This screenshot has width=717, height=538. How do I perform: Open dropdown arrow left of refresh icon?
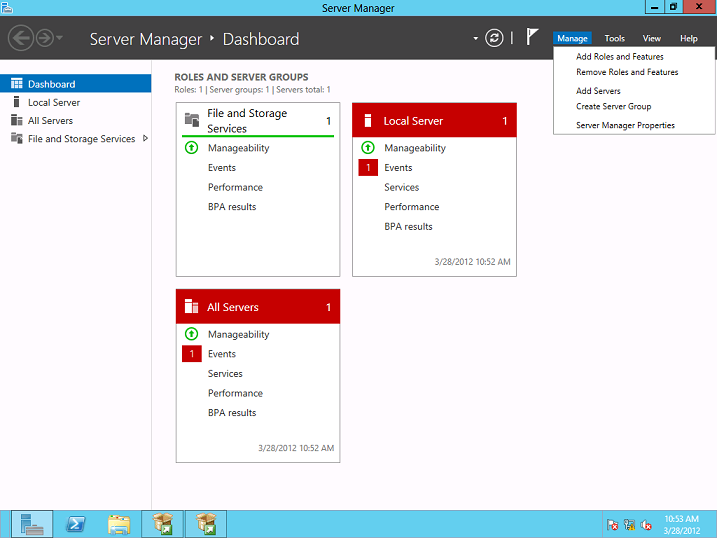pyautogui.click(x=476, y=38)
